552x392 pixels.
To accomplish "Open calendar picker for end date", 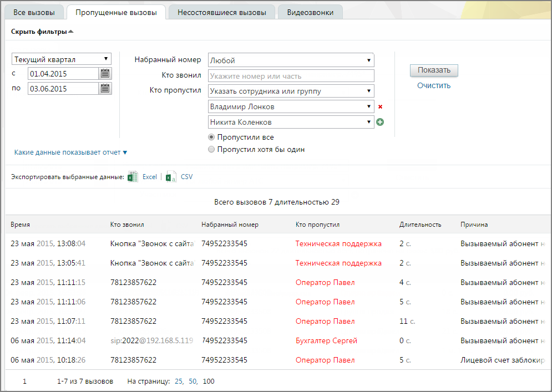I will tap(105, 89).
